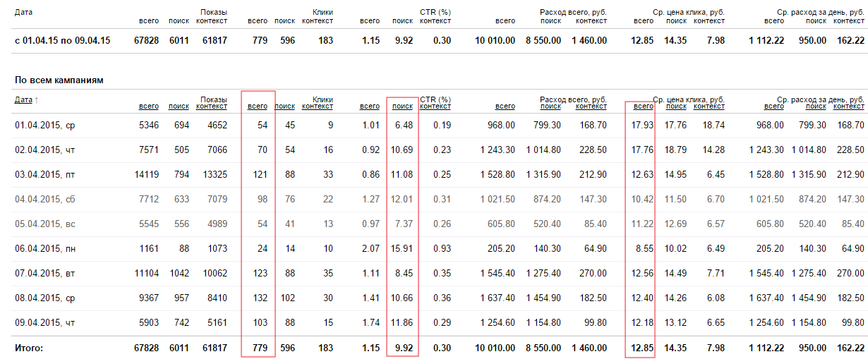Sort by CTR контекст underlined header

tap(435, 107)
